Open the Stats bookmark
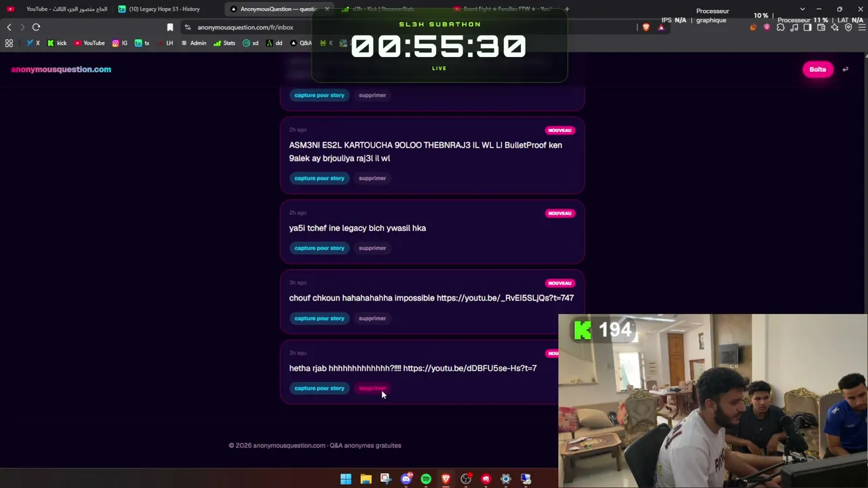Viewport: 868px width, 488px height. click(224, 43)
